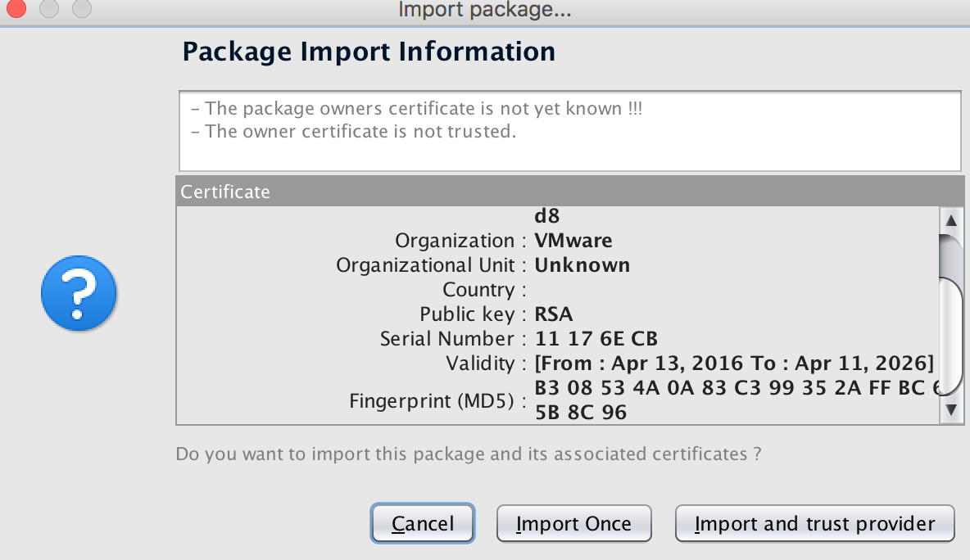This screenshot has width=970, height=560.
Task: Minimize the Import package dialog
Action: [49, 9]
